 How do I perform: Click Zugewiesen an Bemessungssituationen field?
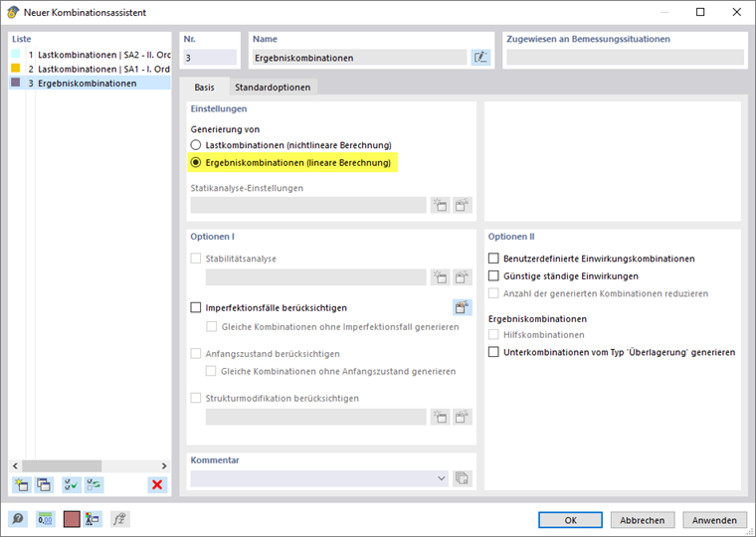pos(625,58)
